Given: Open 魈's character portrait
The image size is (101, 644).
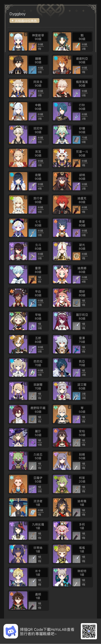Looking at the screenshot, I should click(62, 41).
